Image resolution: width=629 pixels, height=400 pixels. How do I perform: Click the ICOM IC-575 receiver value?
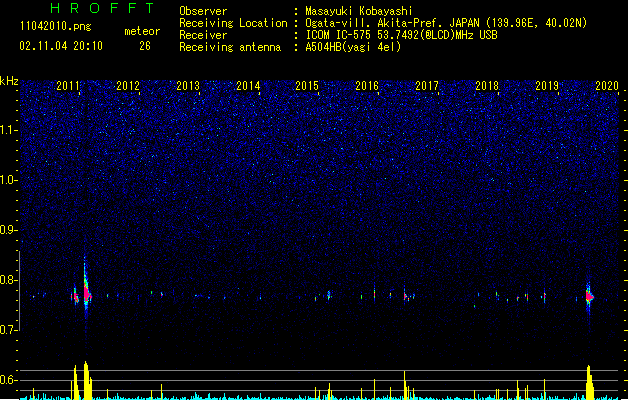[401, 35]
